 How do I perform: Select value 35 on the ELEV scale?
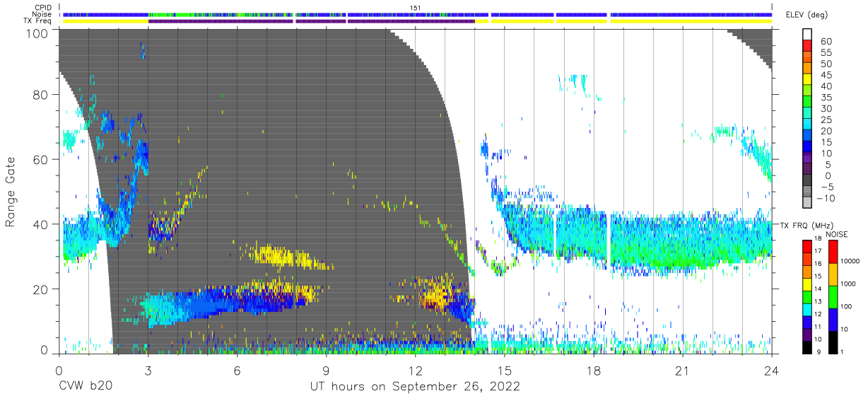point(826,98)
